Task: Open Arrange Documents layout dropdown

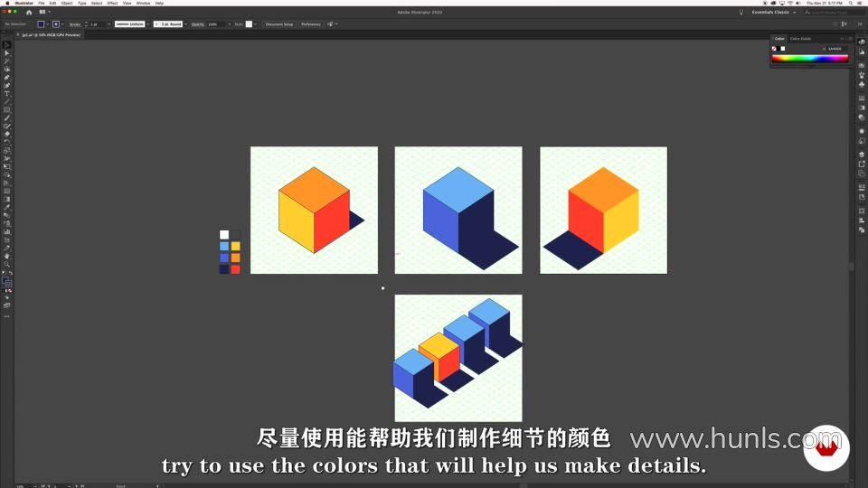Action: 43,12
